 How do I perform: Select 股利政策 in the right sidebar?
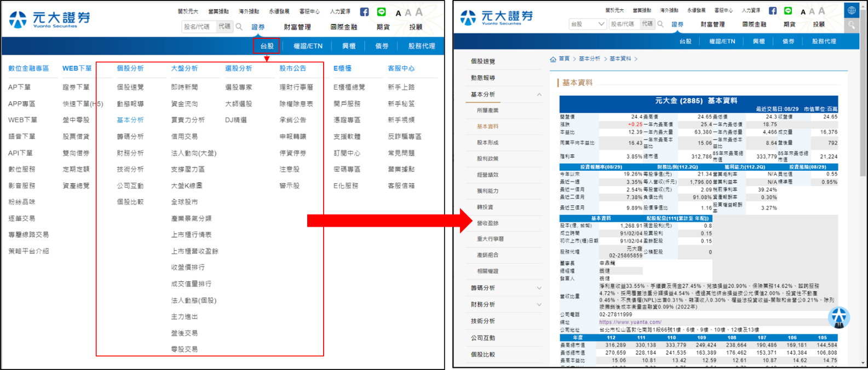coord(487,159)
